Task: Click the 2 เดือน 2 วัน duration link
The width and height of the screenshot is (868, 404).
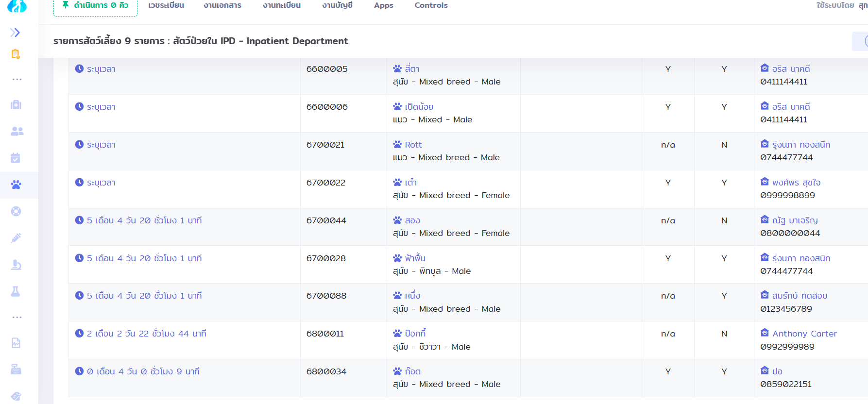Action: [x=146, y=334]
